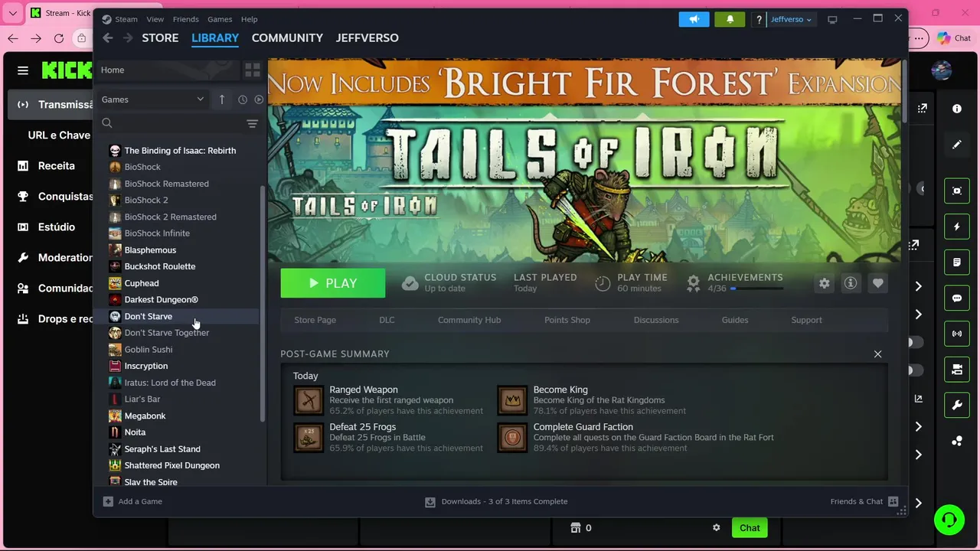Go back using Steam back arrow
The width and height of the screenshot is (980, 551).
point(108,37)
